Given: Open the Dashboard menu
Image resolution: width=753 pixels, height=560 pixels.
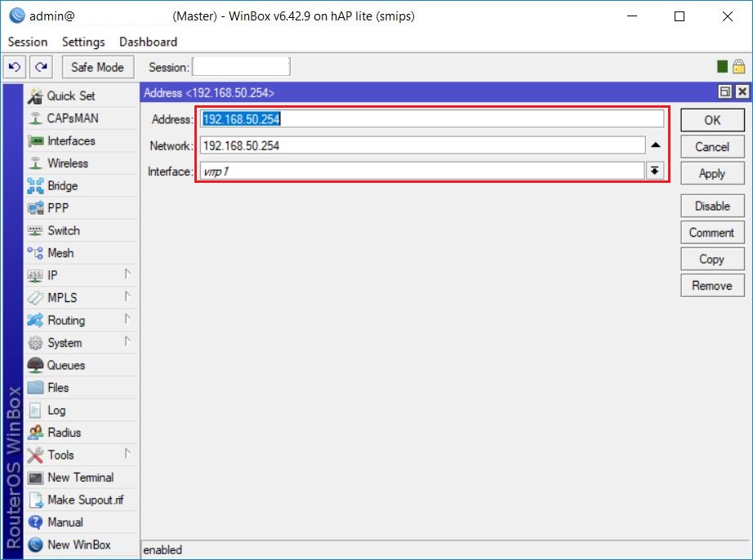Looking at the screenshot, I should [148, 42].
